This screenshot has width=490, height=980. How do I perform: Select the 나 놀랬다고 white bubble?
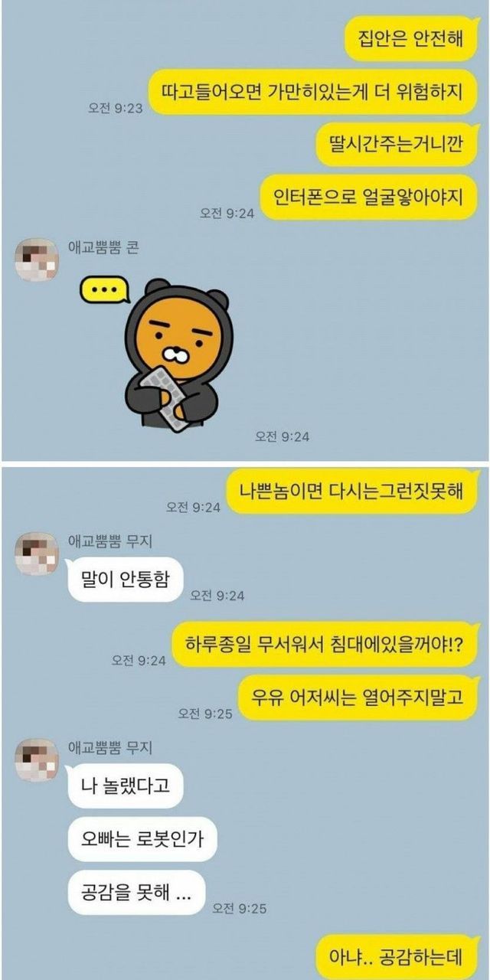pyautogui.click(x=126, y=786)
